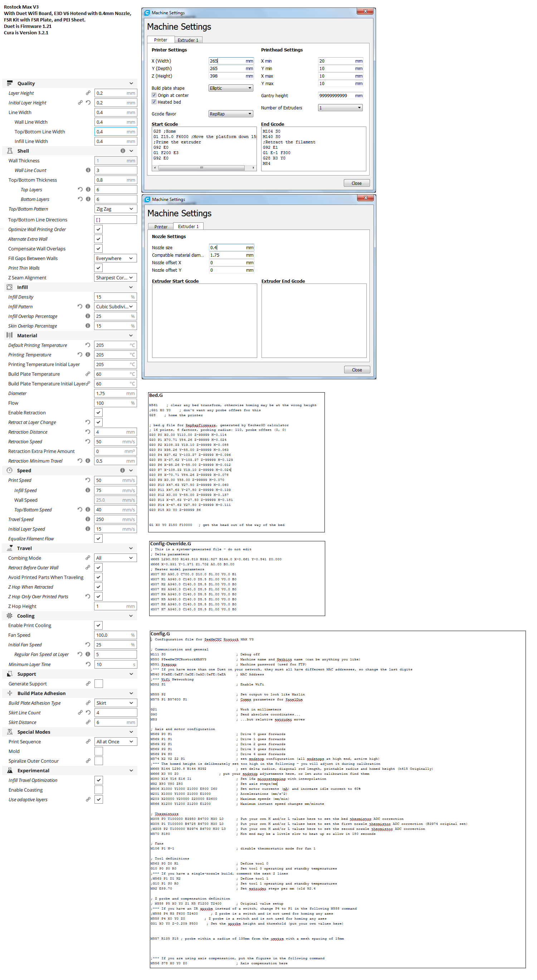Revert Retraction Distance using its reset icon
This screenshot has height=980, width=537.
coord(88,432)
